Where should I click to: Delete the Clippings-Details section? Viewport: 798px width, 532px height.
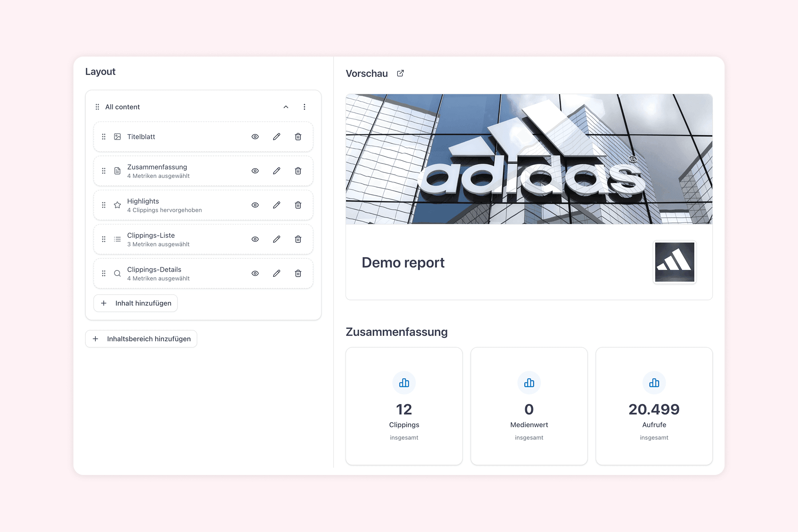(298, 273)
